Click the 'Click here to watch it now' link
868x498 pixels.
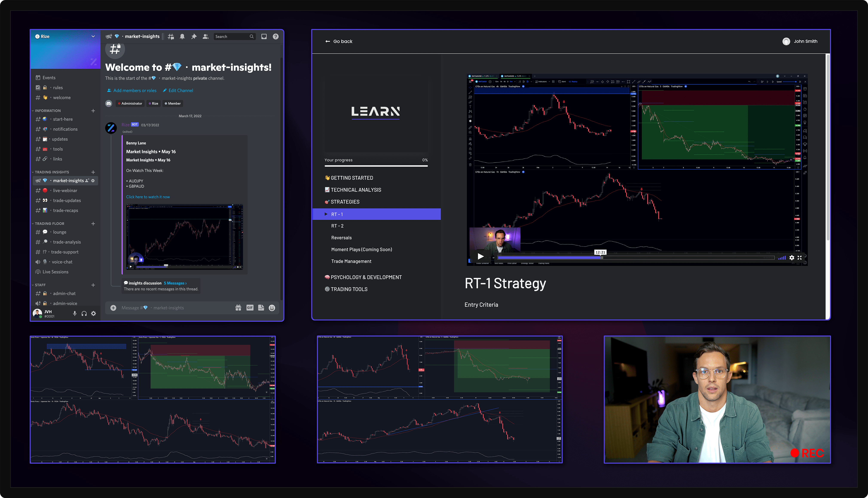148,197
